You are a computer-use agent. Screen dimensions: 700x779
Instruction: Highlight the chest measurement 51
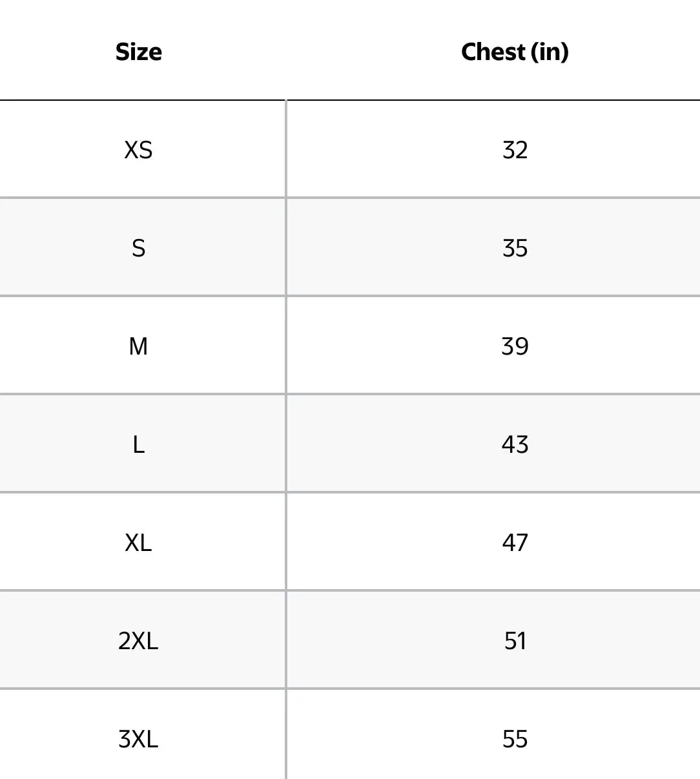click(515, 641)
